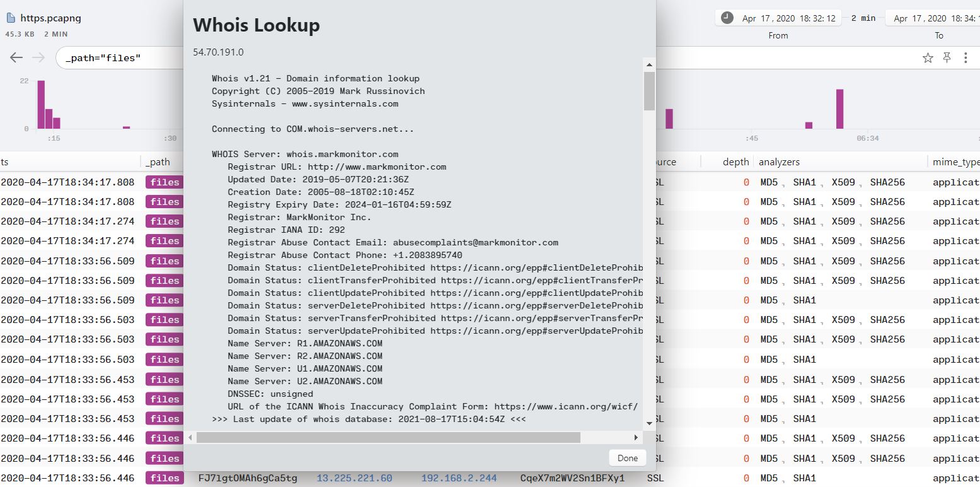Click the DNSSEC: unsigned line
The image size is (980, 487).
[270, 394]
